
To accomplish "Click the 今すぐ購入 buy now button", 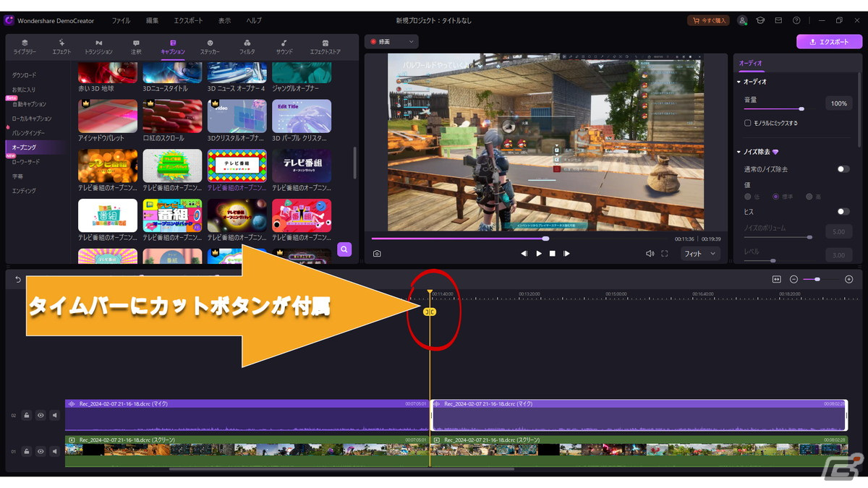I will click(709, 21).
